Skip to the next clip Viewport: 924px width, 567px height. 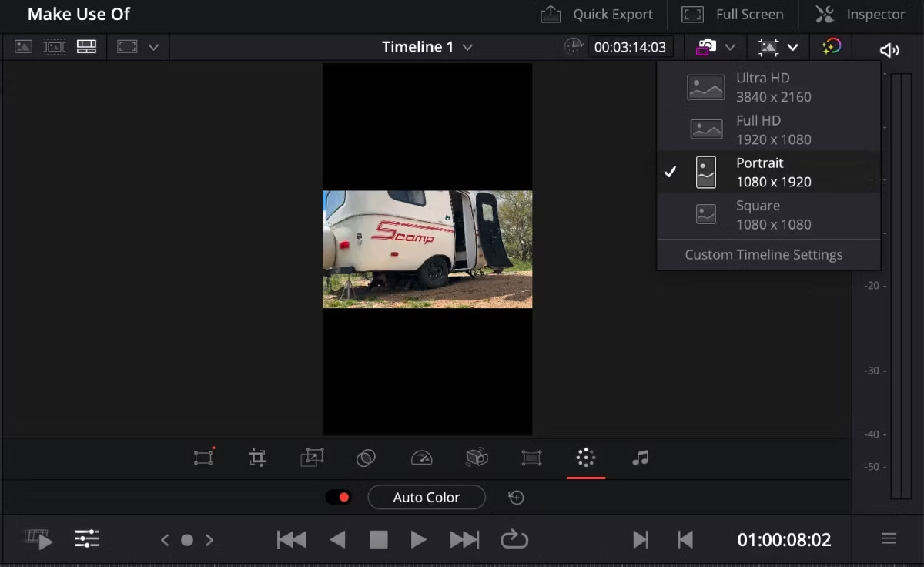pyautogui.click(x=640, y=540)
